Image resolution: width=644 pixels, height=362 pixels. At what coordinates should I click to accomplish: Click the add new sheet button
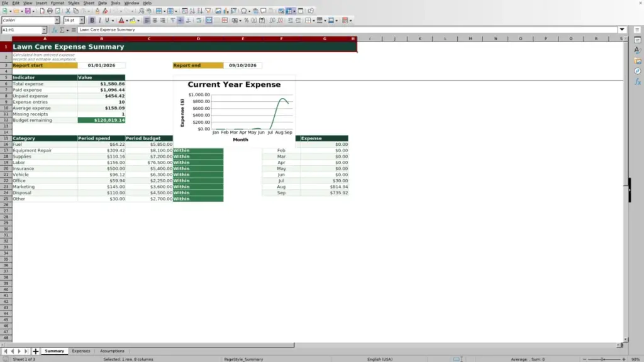tap(36, 351)
